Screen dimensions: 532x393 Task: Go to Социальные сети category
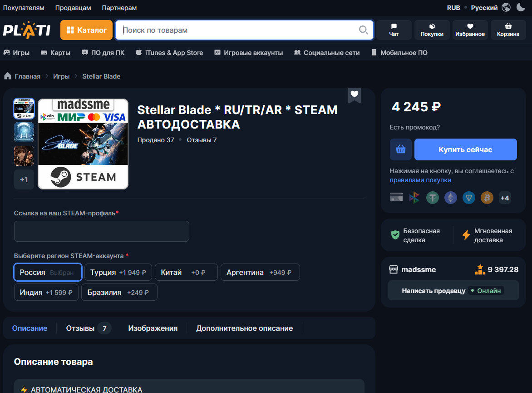coord(327,53)
